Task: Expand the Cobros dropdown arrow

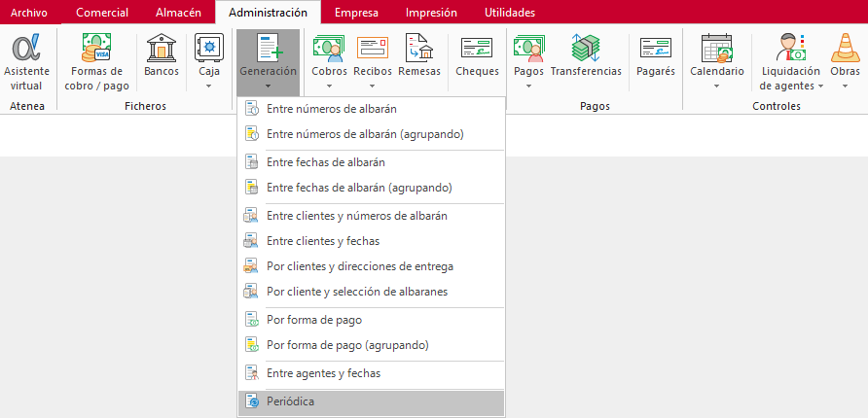Action: [329, 86]
